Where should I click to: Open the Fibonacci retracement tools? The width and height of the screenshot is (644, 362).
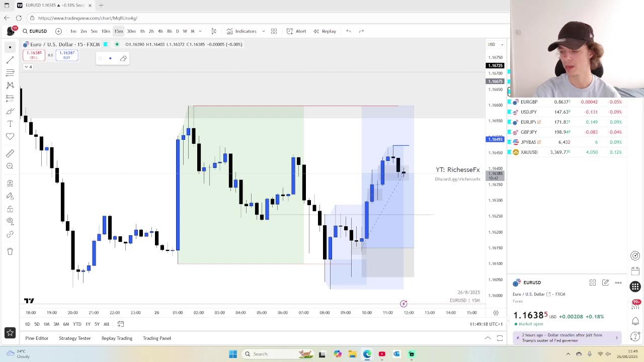[10, 73]
